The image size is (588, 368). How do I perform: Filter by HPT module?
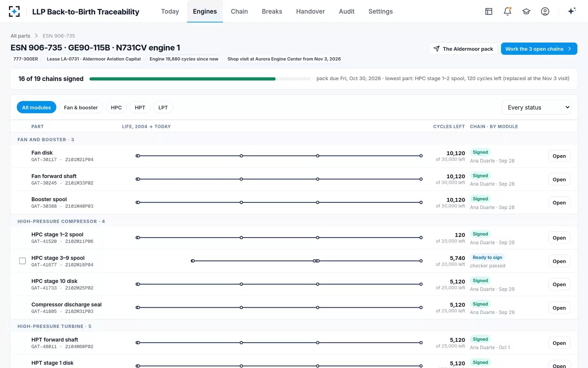click(x=140, y=108)
